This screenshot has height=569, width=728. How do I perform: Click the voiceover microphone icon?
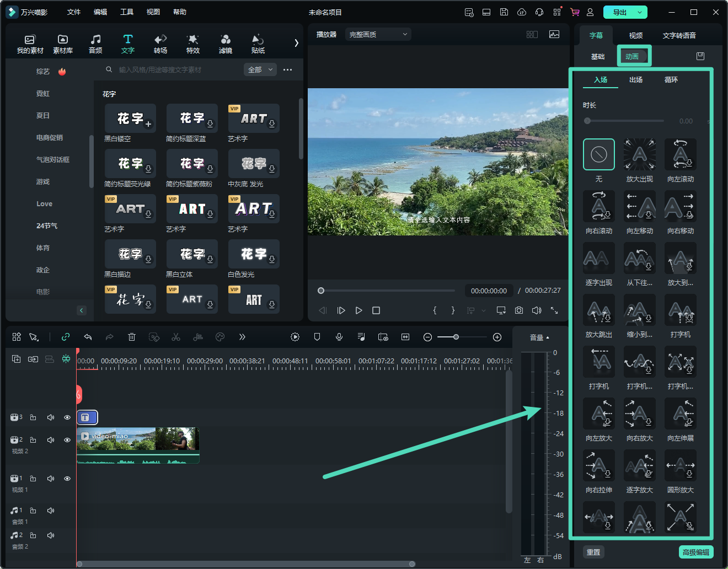[x=339, y=337]
